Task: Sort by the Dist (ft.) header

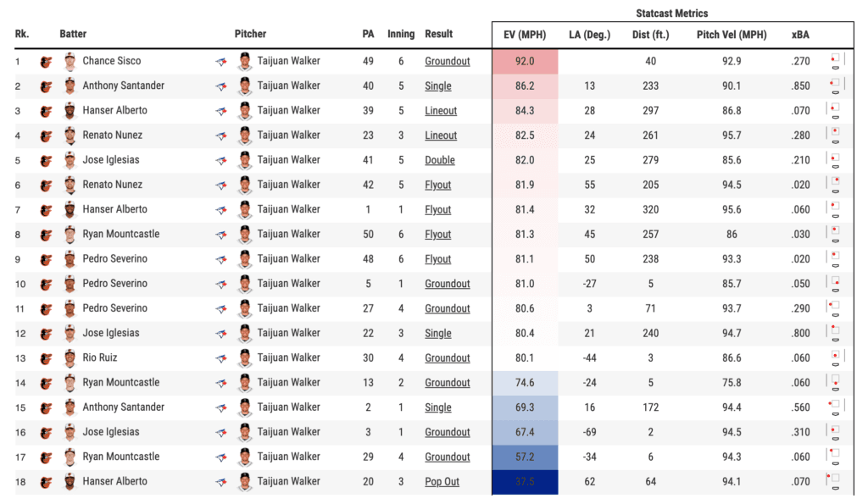Action: 650,35
